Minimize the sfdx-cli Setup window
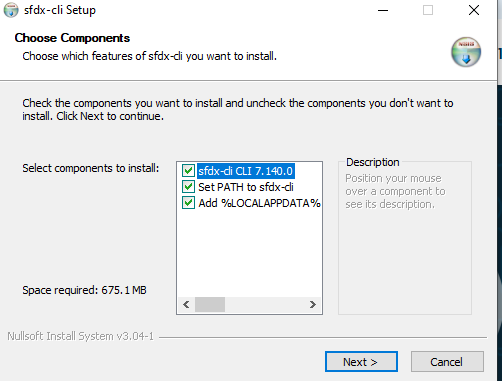This screenshot has width=502, height=381. 383,10
